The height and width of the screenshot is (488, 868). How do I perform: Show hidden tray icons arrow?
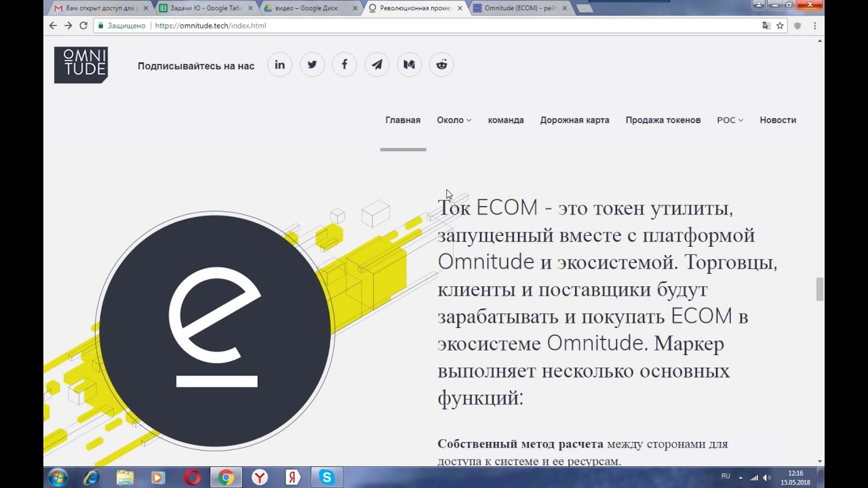[741, 478]
